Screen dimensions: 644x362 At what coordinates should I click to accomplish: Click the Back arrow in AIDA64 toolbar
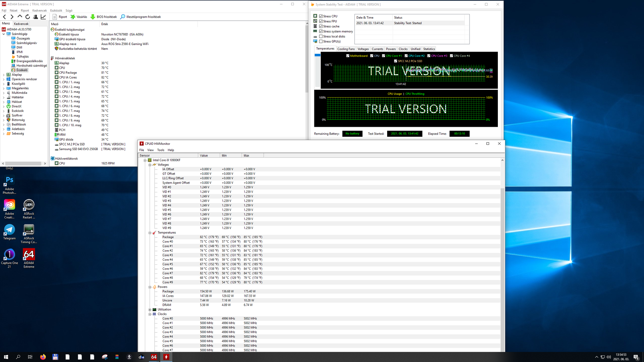click(4, 17)
